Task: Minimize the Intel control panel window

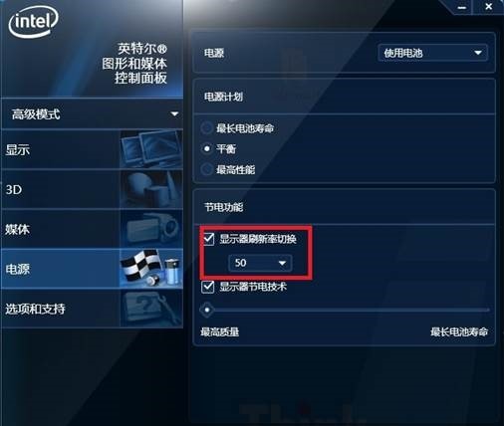Action: [462, 7]
